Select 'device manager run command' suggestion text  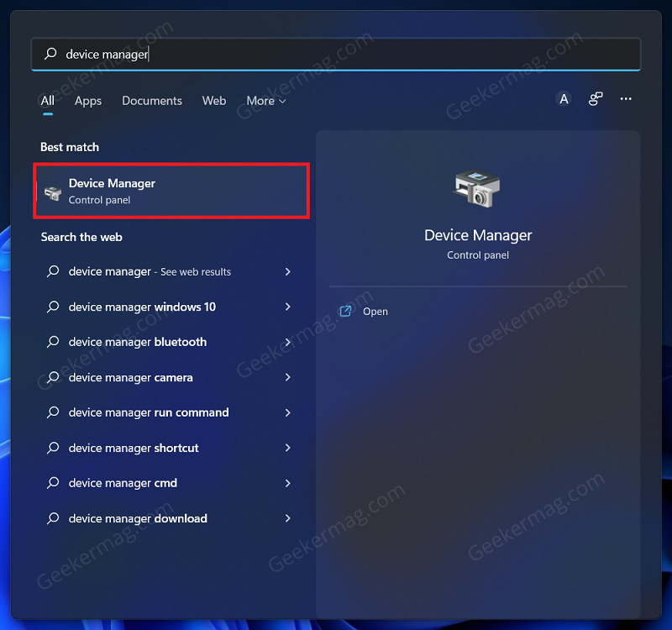coord(149,412)
